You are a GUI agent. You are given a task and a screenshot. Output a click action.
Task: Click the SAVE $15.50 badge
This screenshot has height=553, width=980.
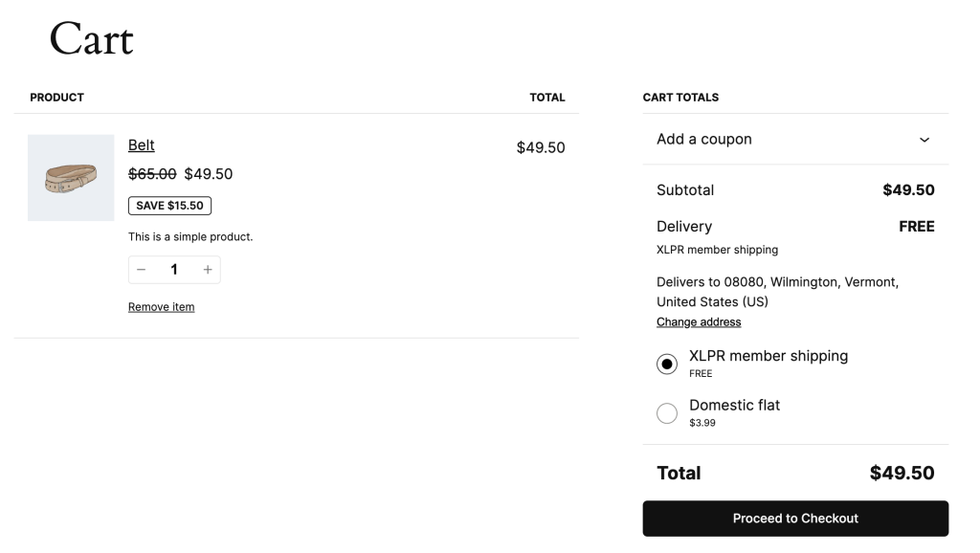(169, 205)
